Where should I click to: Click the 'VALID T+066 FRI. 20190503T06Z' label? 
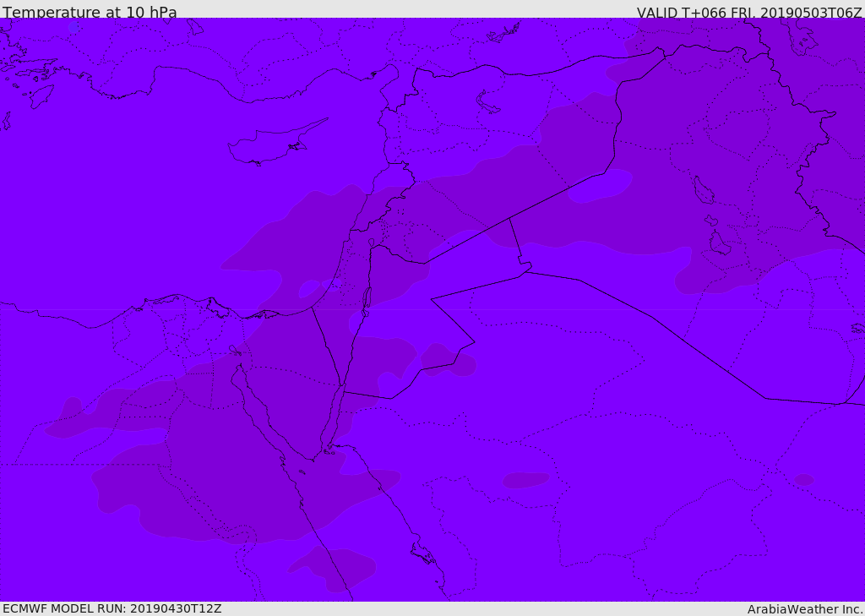point(749,13)
